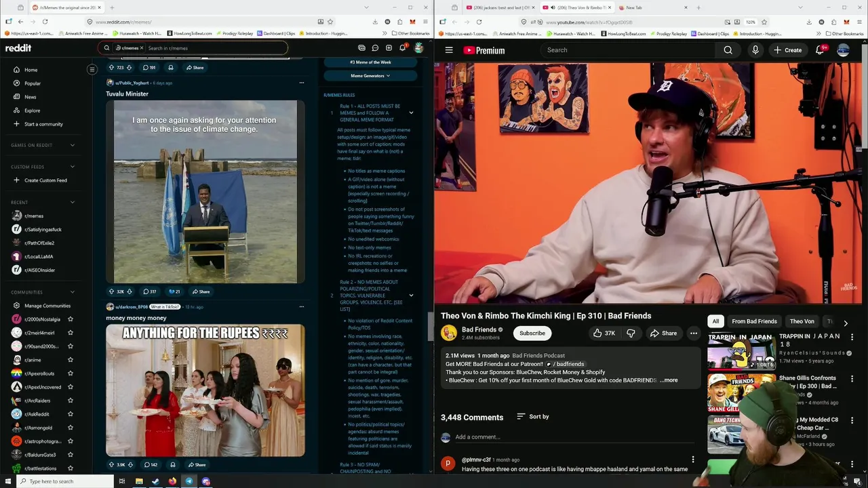Viewport: 868px width, 488px height.
Task: Collapse the Reddit left navigation sidebar
Action: (92, 69)
